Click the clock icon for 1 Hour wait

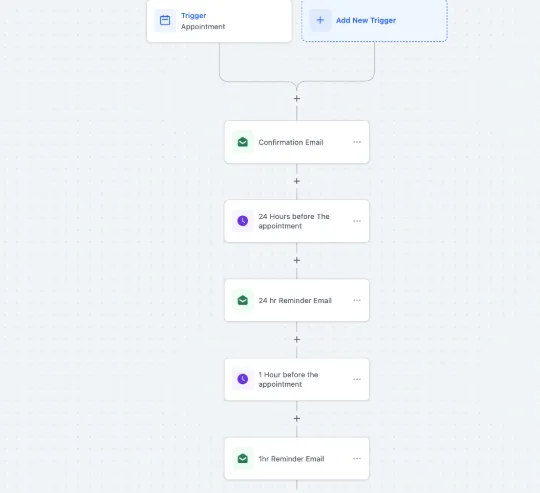(243, 379)
